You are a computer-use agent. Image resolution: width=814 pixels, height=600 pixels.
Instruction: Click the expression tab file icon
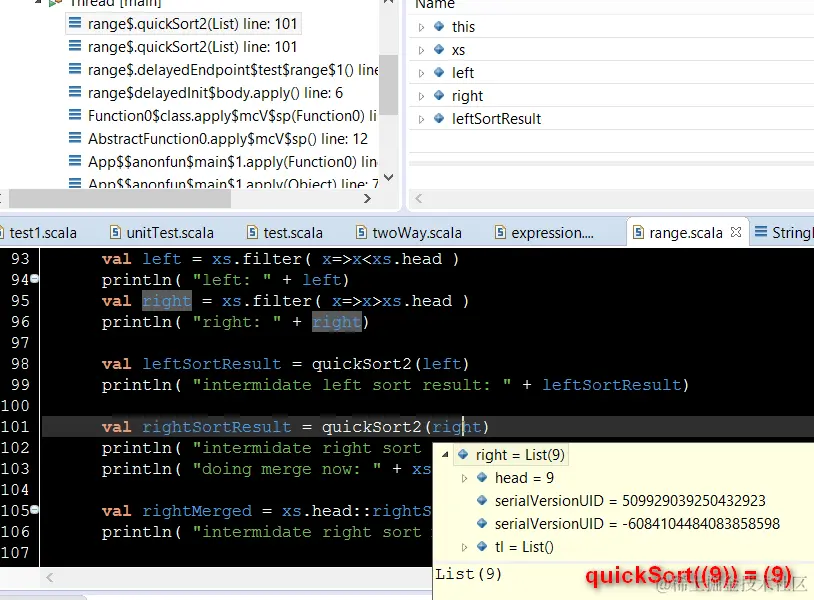coord(500,232)
